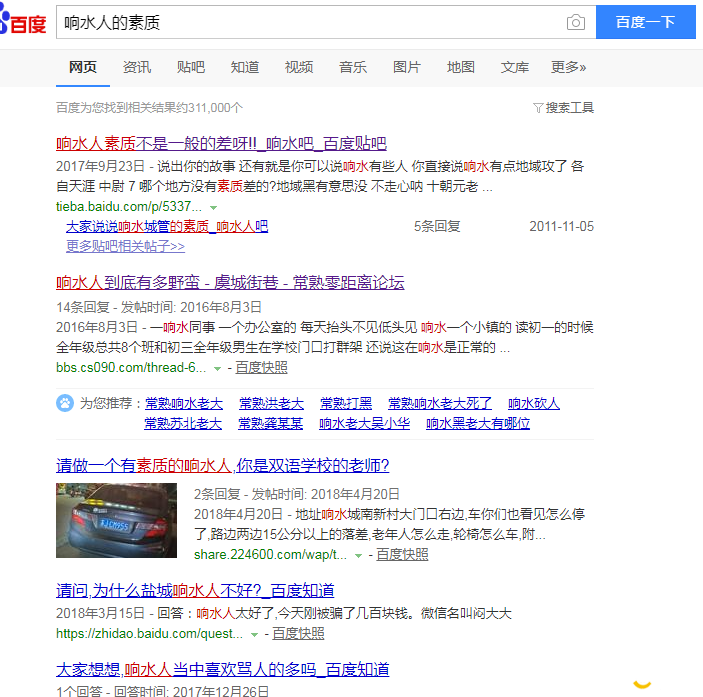Switch to the 贴吧 tab
Image resolution: width=703 pixels, height=697 pixels.
point(191,67)
